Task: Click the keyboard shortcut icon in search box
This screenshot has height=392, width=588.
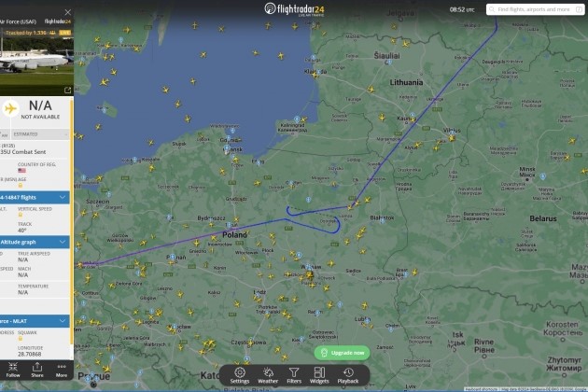Action: point(579,9)
